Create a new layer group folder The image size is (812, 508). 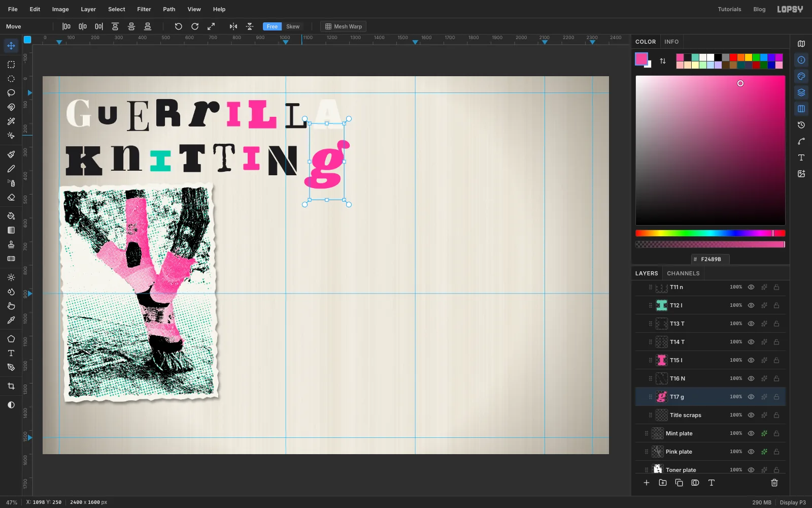click(x=663, y=483)
